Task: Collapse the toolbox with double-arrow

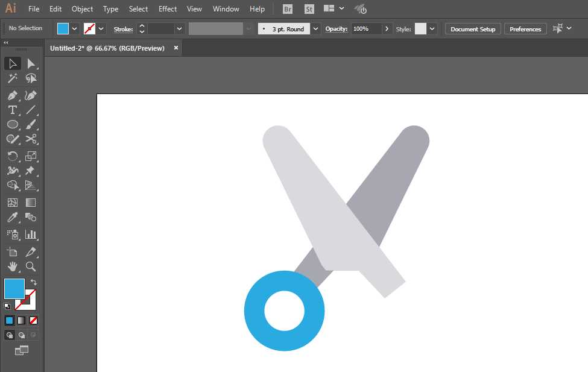Action: click(x=6, y=42)
